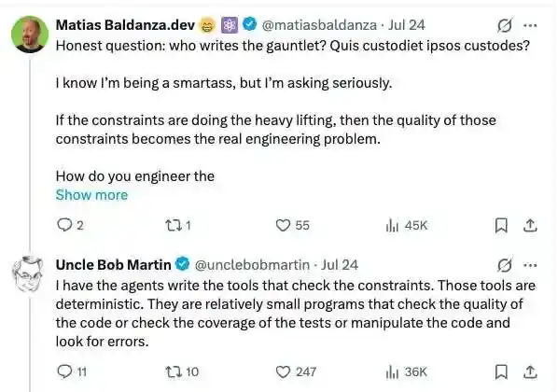Bookmark Uncle Bob Martin's tweet
This screenshot has width=558, height=392.
coord(501,372)
